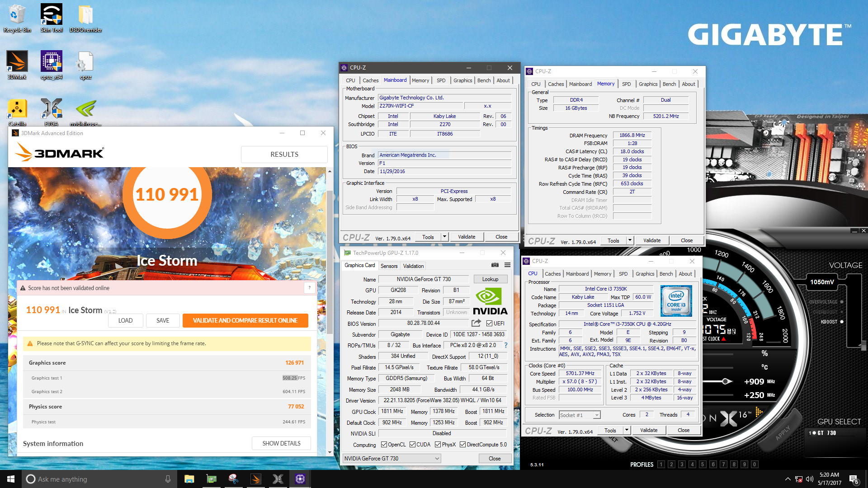The width and height of the screenshot is (868, 488).
Task: Switch to Caches tab in CPU-Z Mainboard window
Action: 370,80
